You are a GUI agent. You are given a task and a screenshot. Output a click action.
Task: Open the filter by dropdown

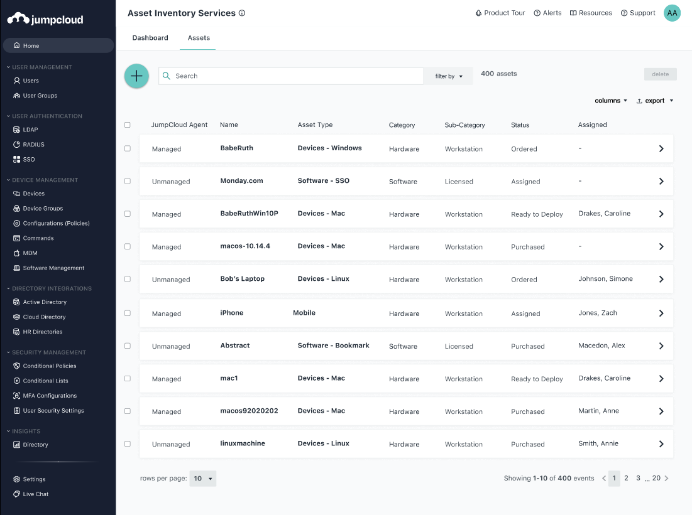click(448, 76)
